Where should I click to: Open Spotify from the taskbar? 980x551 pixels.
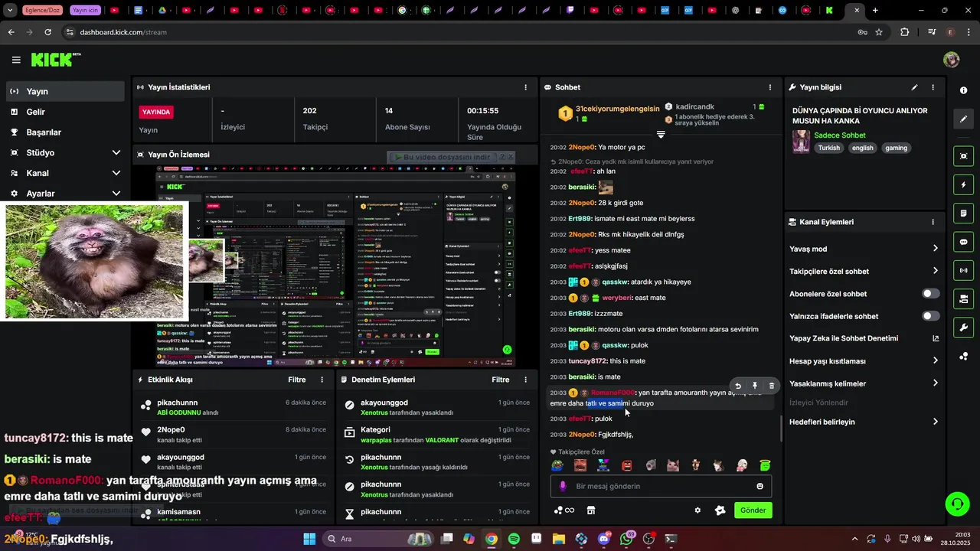514,539
